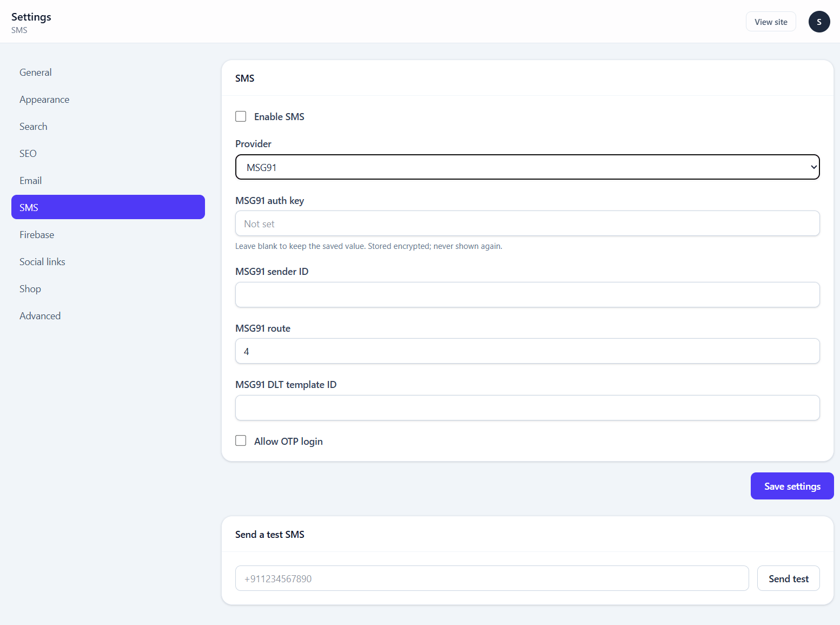Screen dimensions: 840x625
Task: Open the Provider dropdown showing MSG91
Action: pos(527,167)
